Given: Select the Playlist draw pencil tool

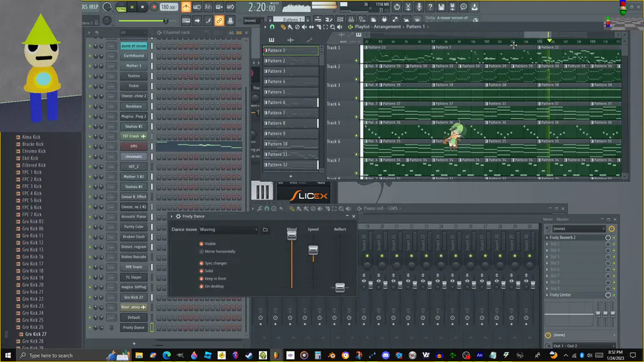Looking at the screenshot, I should (283, 26).
